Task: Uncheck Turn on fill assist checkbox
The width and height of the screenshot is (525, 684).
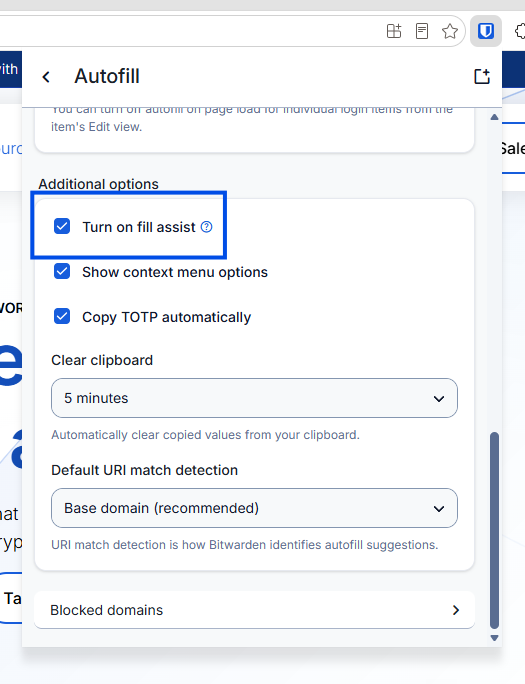Action: tap(62, 226)
